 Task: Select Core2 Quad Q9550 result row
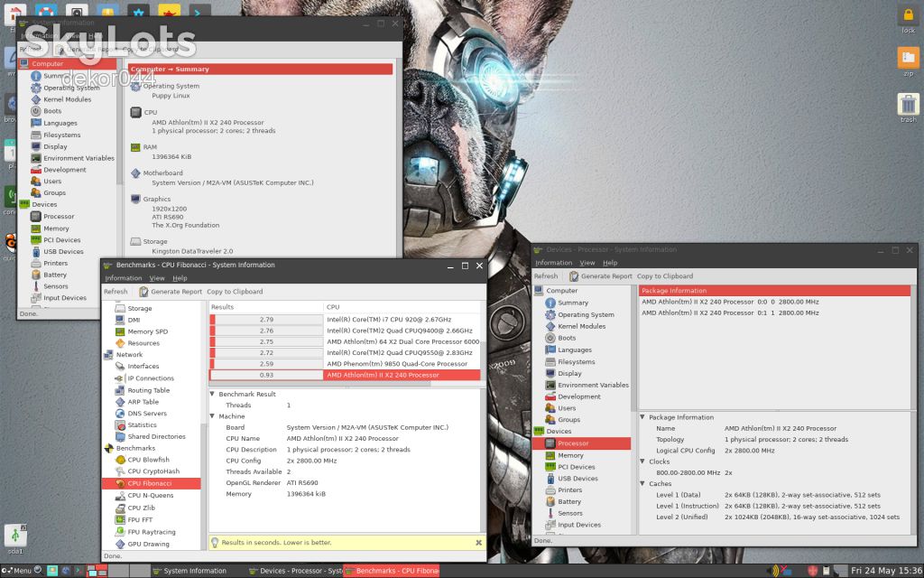pos(346,353)
